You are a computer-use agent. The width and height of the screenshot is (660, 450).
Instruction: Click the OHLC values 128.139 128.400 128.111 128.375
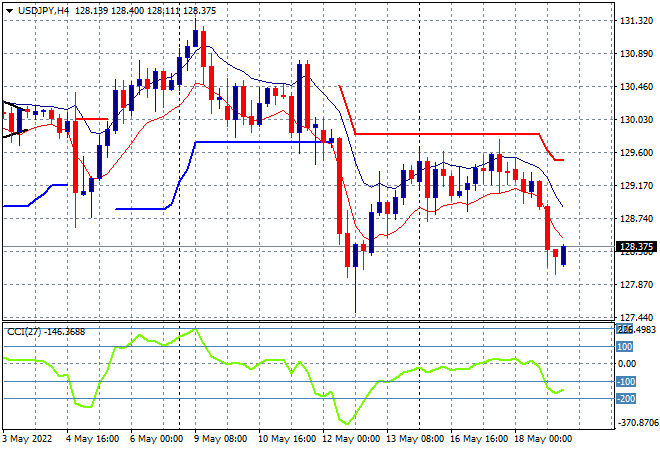tap(146, 11)
